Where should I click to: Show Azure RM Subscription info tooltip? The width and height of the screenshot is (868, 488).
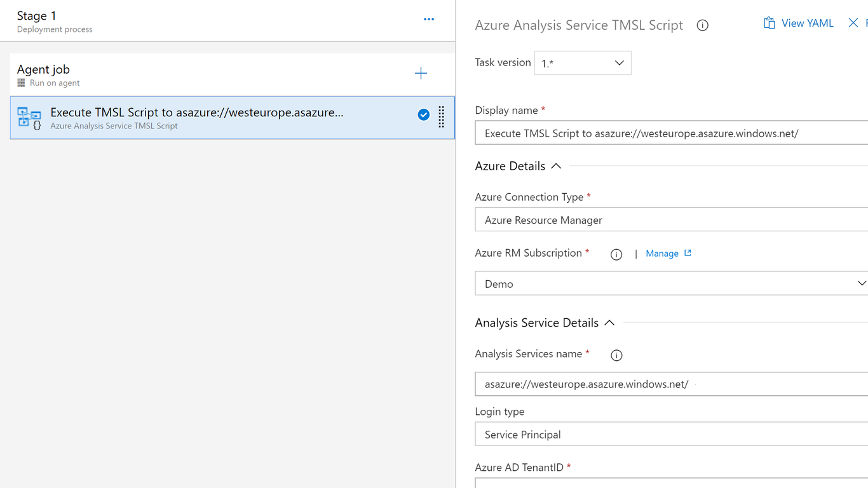click(616, 254)
